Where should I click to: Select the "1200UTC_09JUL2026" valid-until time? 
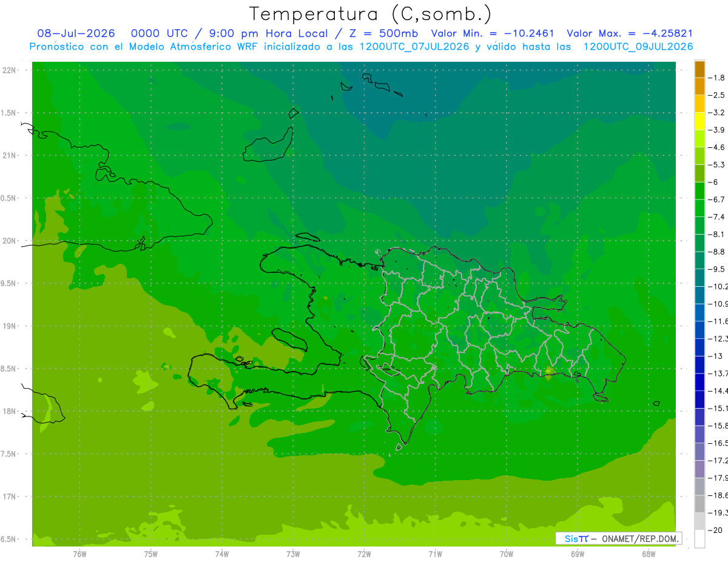tap(638, 47)
